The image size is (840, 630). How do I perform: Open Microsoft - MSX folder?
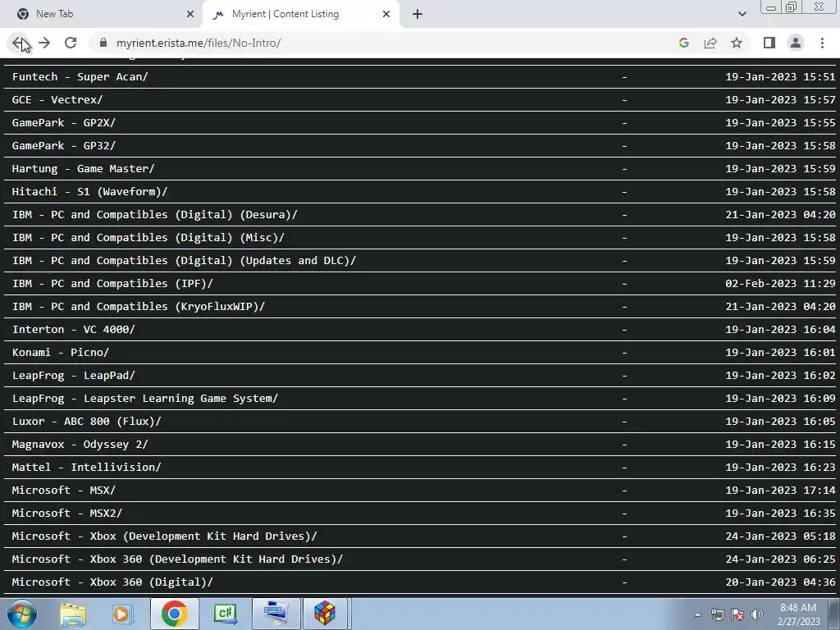(x=64, y=491)
